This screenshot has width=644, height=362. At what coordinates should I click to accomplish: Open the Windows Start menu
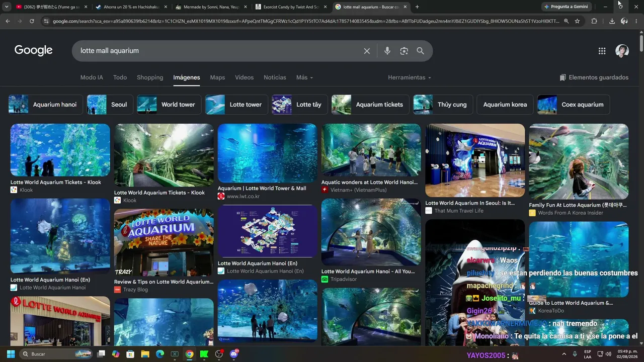[11, 354]
